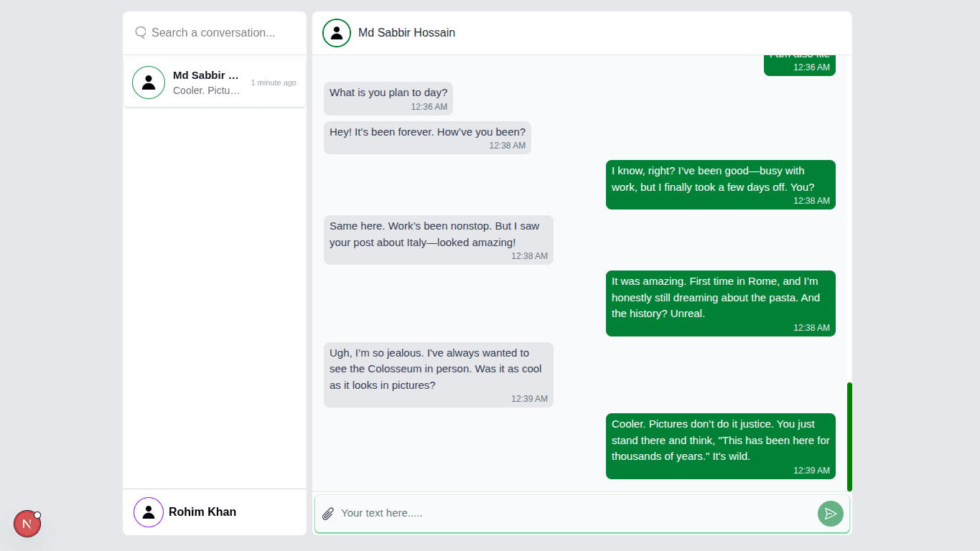Click the Rohim Khan username label
Screen dimensions: 980x551
[202, 512]
